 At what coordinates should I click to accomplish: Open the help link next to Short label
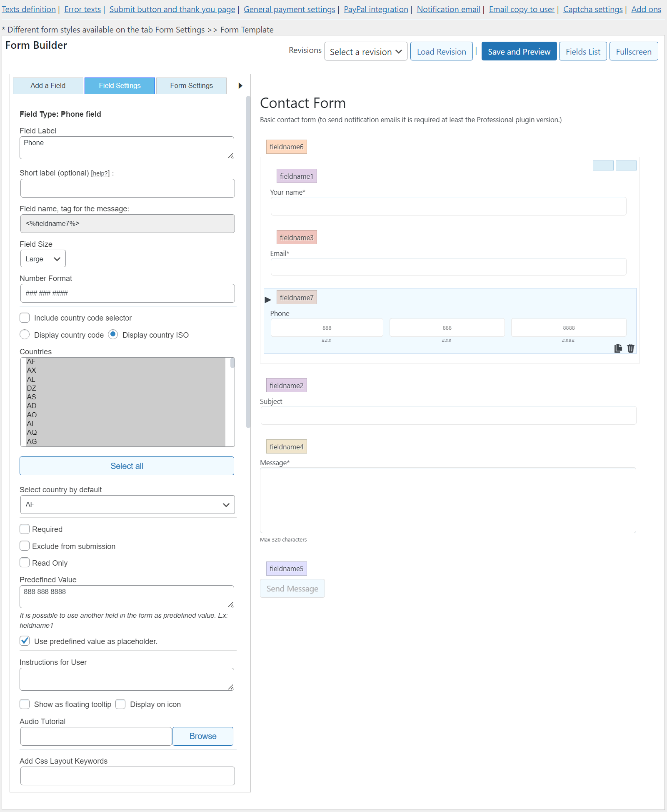[x=100, y=173]
